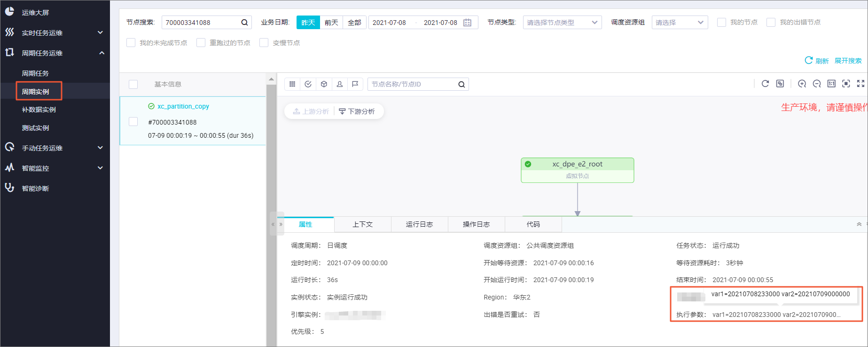Click the circled checkmark toolbar icon
The width and height of the screenshot is (868, 347).
[308, 84]
